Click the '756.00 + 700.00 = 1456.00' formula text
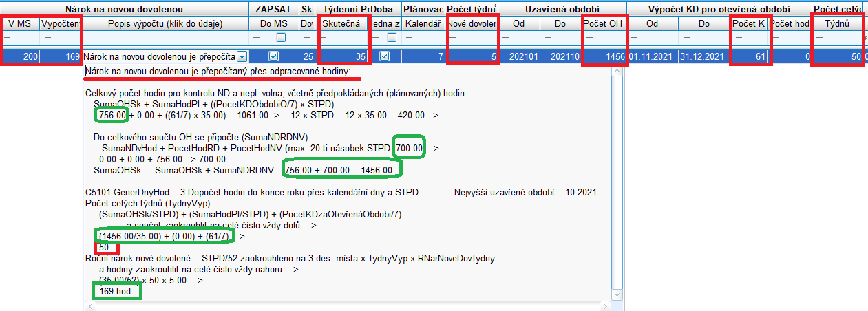 [339, 170]
